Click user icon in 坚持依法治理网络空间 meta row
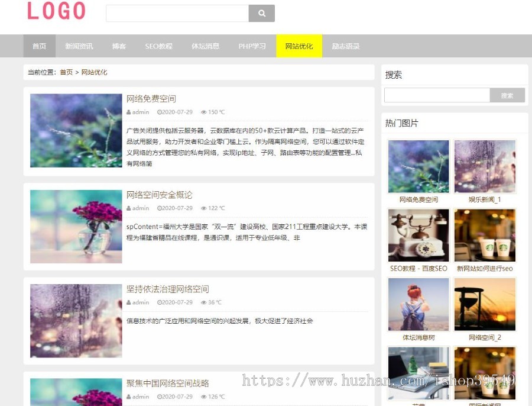The image size is (532, 406). pos(129,302)
